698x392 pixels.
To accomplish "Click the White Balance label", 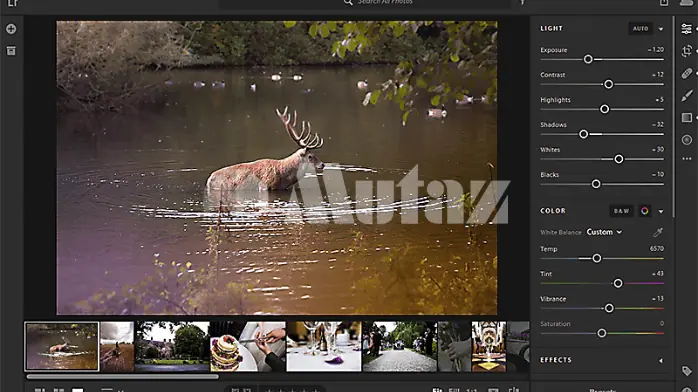I will point(561,232).
